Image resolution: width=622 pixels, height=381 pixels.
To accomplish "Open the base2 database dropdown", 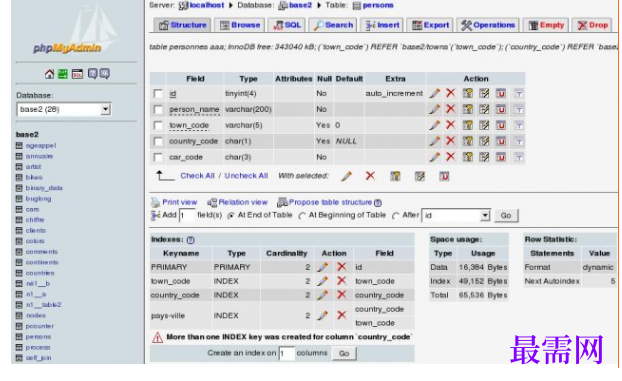I will (x=64, y=109).
